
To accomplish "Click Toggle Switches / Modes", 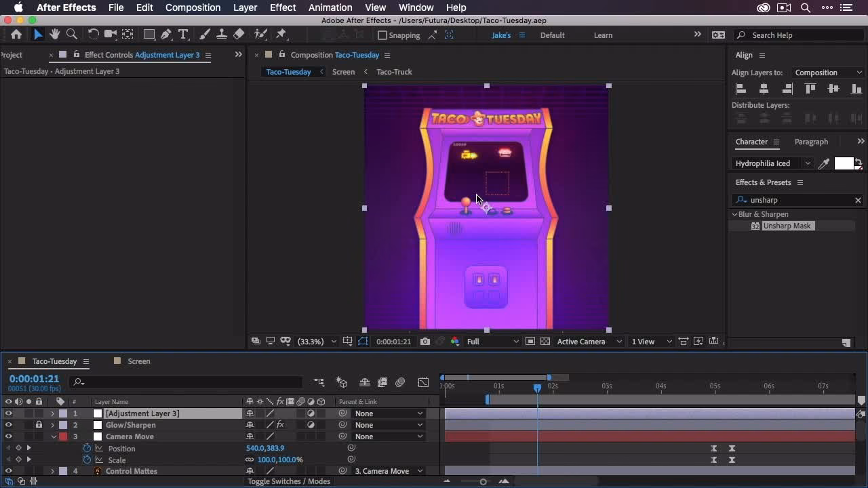I will (289, 481).
